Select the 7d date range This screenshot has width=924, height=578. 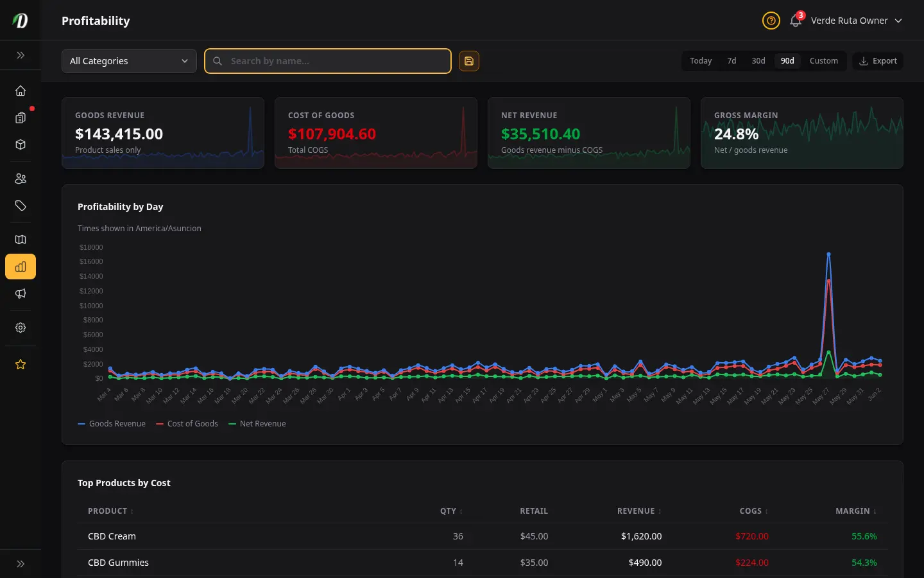tap(732, 61)
